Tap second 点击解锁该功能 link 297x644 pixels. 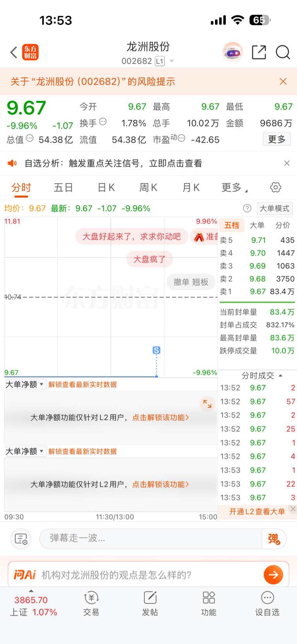click(x=160, y=485)
